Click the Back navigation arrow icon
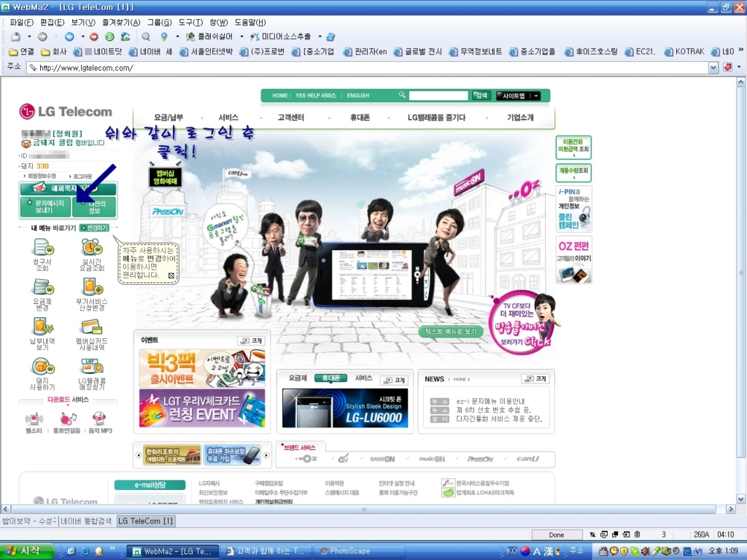 click(x=69, y=36)
